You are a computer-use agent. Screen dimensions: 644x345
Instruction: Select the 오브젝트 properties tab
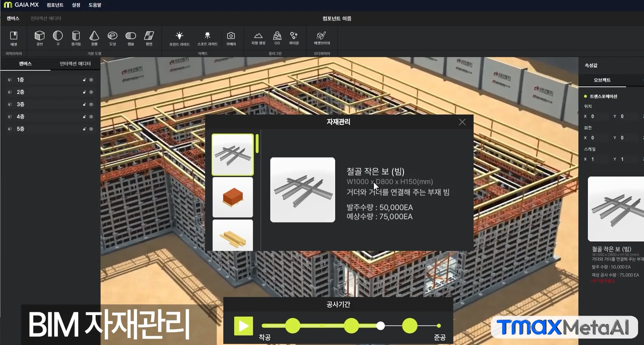602,80
